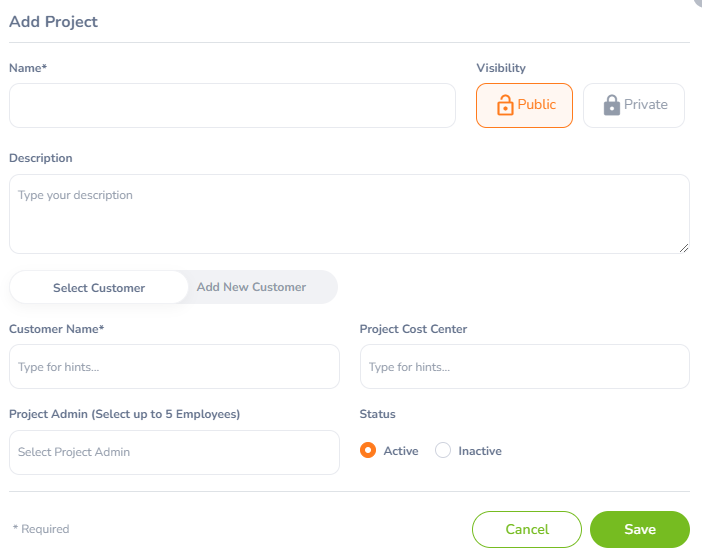Open the Customer Name hints field
Screen dimensions: 702x558
pos(174,366)
